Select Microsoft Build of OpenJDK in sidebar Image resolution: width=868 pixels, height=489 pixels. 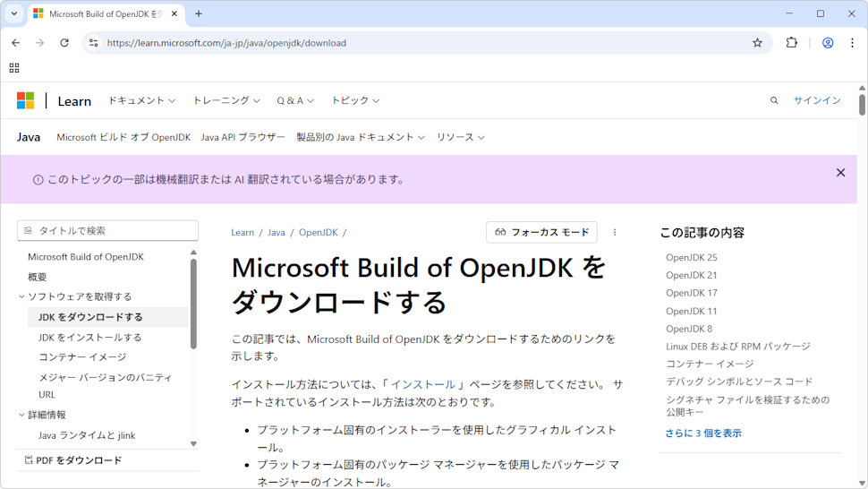(86, 257)
